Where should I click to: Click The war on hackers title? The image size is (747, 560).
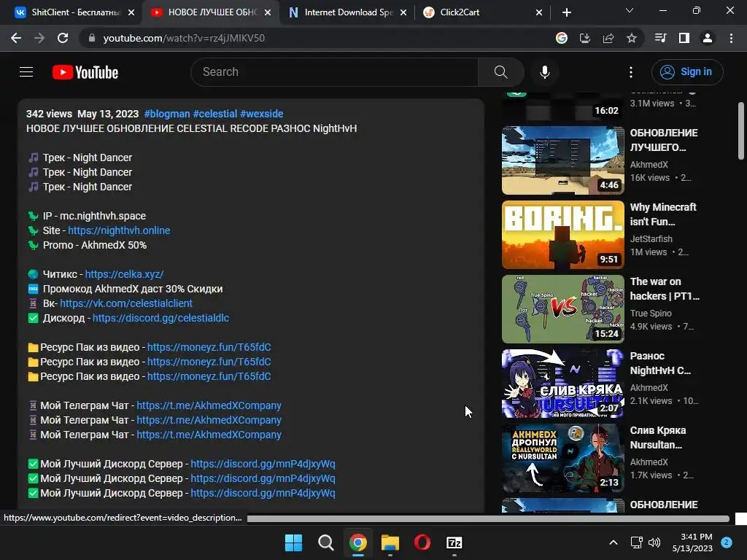(665, 289)
